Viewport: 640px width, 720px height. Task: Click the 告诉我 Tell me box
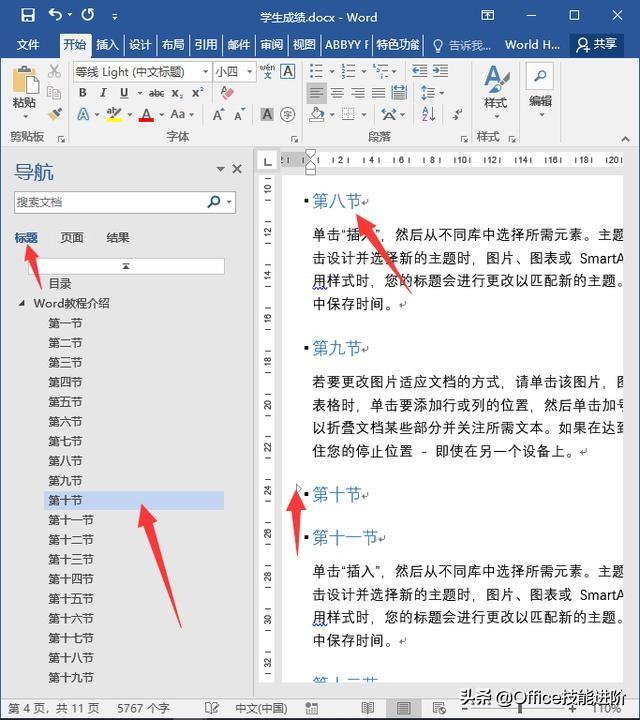click(x=463, y=45)
